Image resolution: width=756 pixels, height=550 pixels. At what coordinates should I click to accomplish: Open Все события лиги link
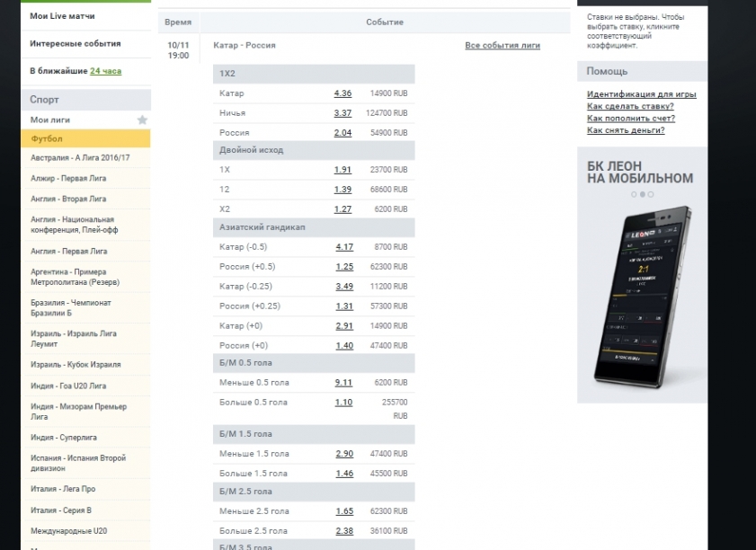[503, 45]
